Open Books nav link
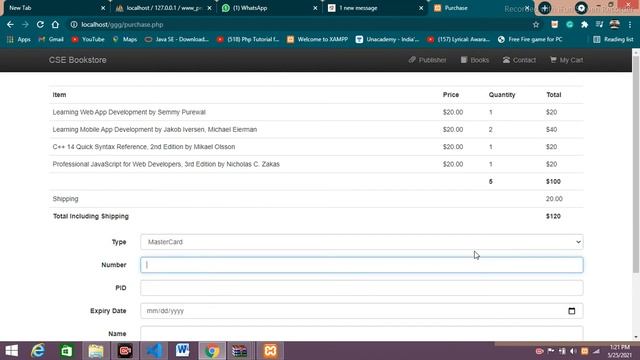640x360 pixels. (475, 60)
